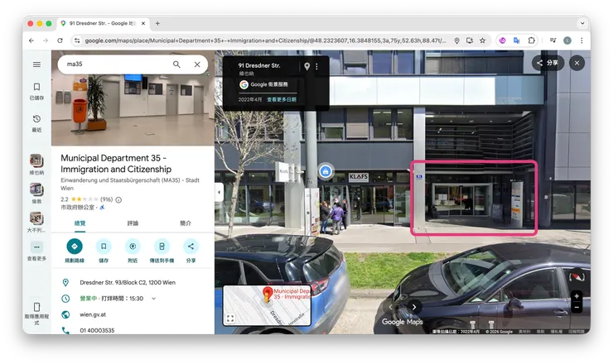Zoom in with the plus button

click(x=577, y=296)
